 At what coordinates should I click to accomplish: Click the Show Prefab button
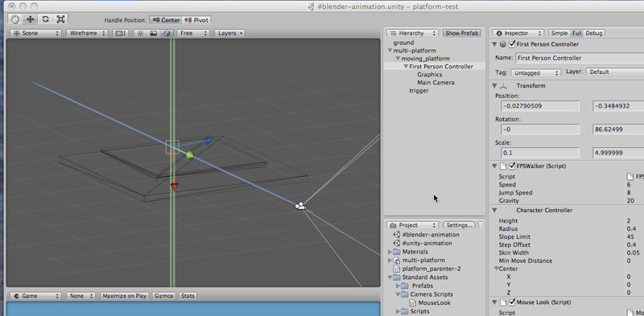click(462, 33)
